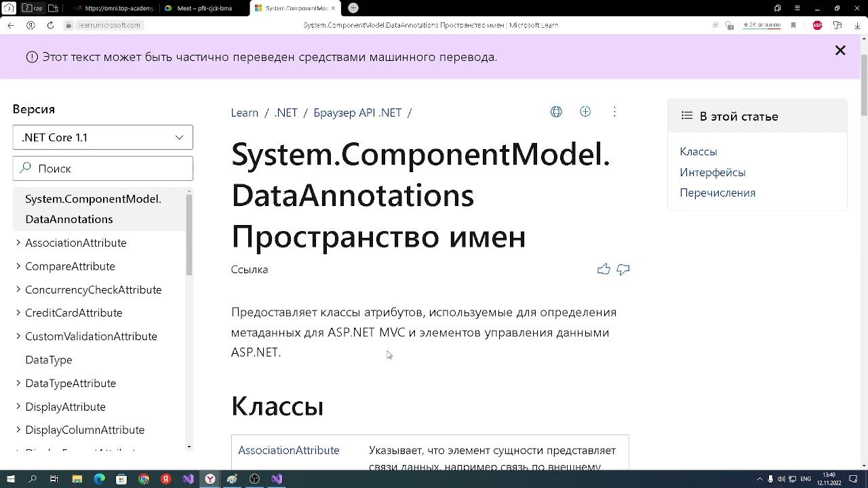
Task: Open Браузер API .NET breadcrumb link
Action: click(x=357, y=113)
